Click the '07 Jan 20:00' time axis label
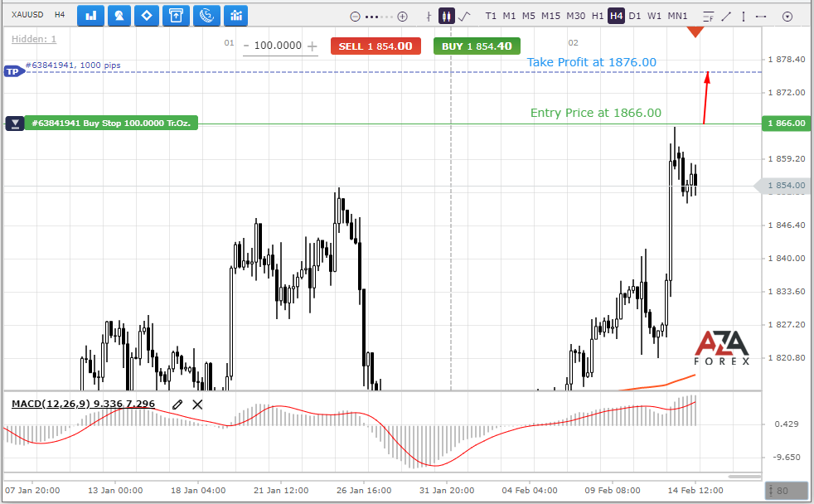 (x=32, y=490)
